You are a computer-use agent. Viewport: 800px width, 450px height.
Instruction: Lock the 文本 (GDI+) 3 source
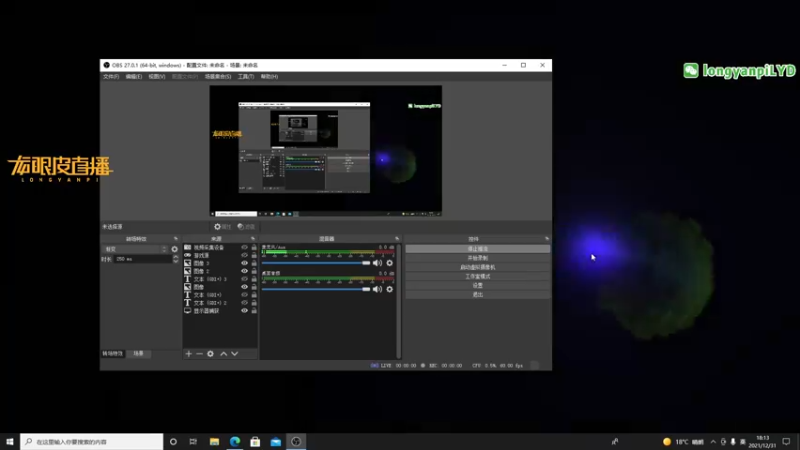[x=254, y=279]
